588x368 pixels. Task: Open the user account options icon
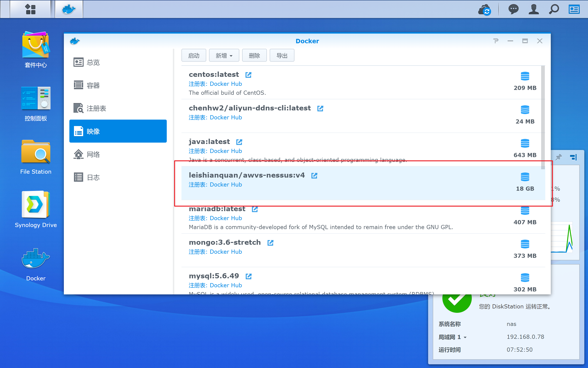(534, 9)
